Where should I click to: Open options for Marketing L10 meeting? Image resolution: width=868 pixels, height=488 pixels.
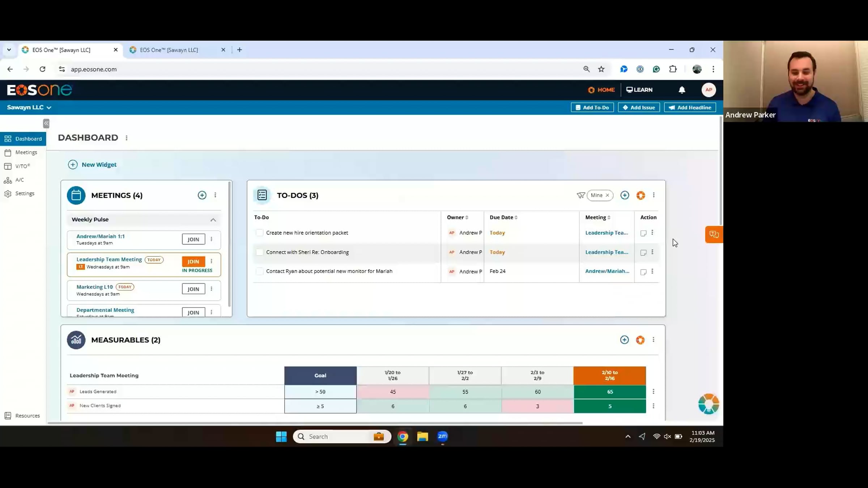coord(212,289)
